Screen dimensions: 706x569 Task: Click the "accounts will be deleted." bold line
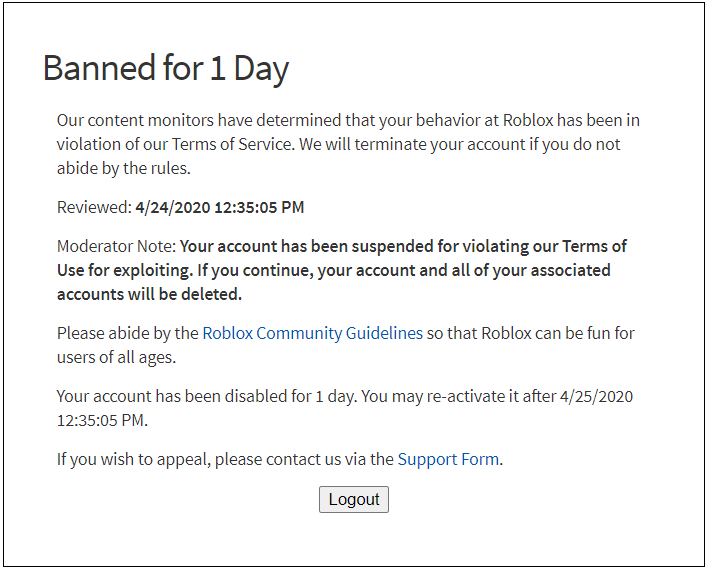click(x=149, y=294)
